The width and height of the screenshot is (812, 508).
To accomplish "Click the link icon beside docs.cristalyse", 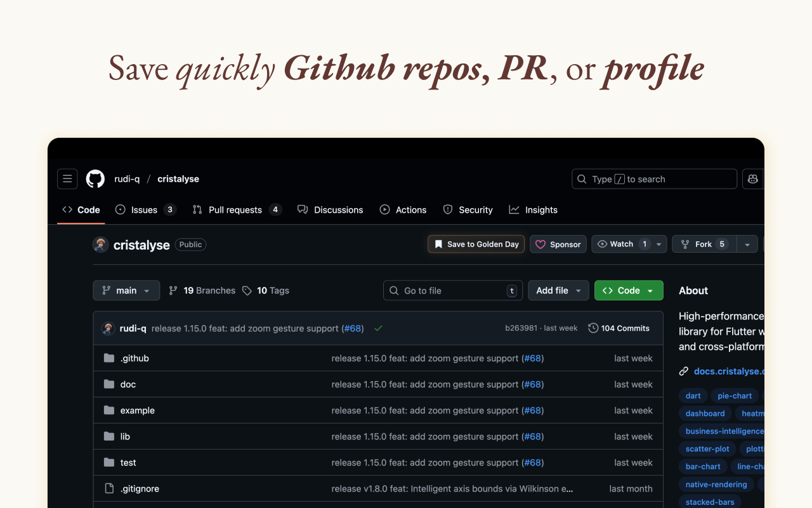I will pyautogui.click(x=684, y=371).
